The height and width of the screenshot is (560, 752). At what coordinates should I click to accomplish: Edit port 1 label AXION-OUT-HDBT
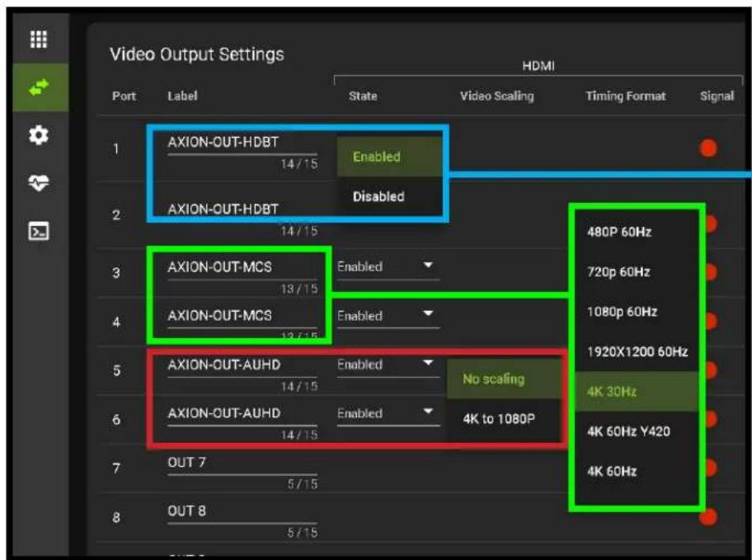242,143
